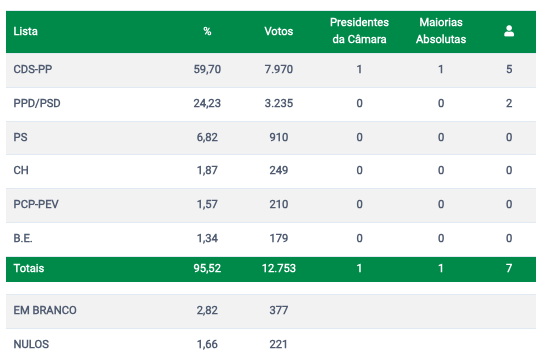
Task: Click the person icon column header
Action: pyautogui.click(x=509, y=31)
